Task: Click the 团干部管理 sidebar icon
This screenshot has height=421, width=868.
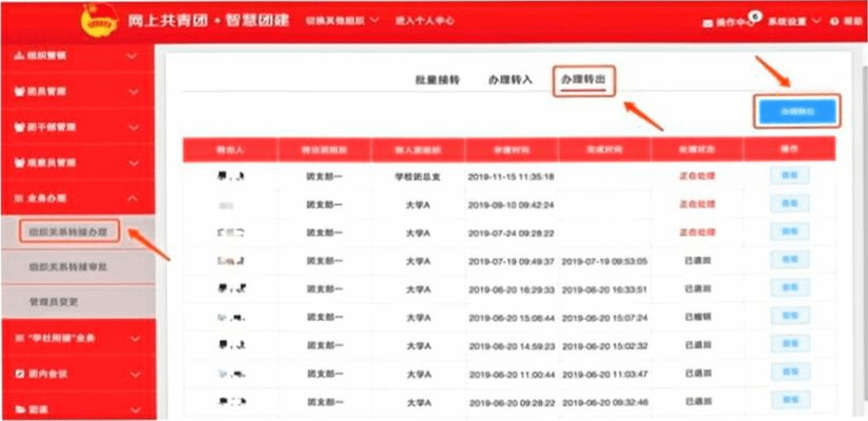Action: (19, 127)
